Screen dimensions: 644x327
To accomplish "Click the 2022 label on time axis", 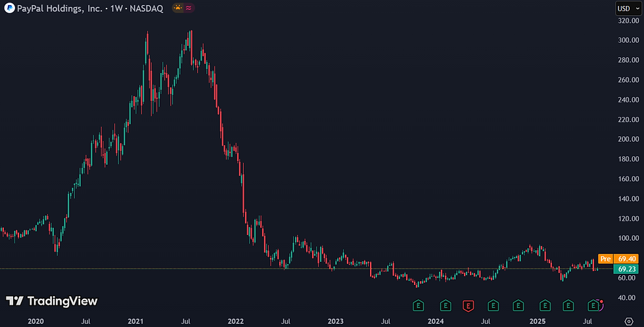I will point(236,321).
